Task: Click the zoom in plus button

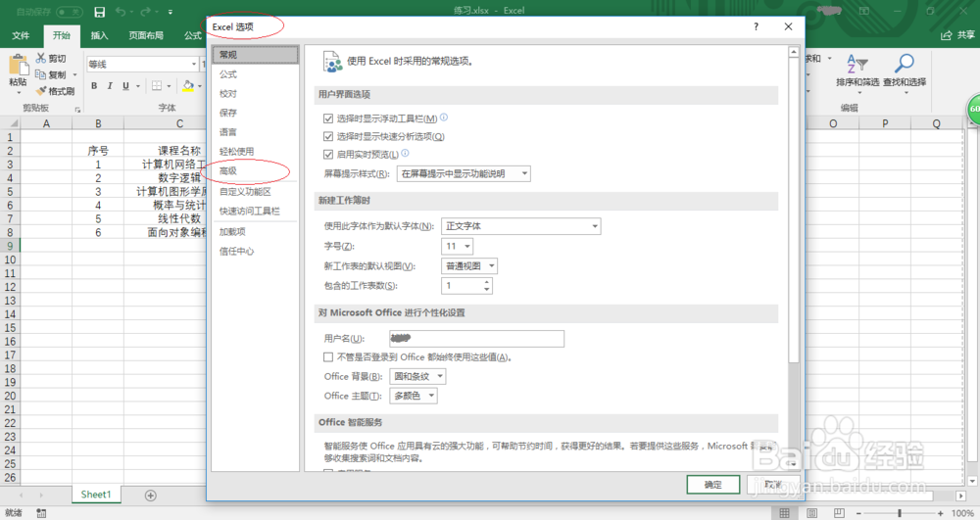Action: coord(941,513)
